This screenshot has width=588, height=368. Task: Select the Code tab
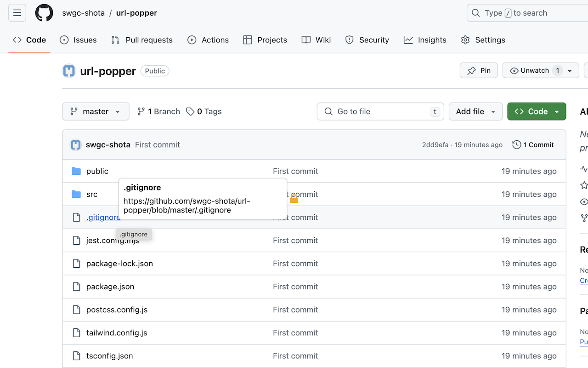[29, 40]
